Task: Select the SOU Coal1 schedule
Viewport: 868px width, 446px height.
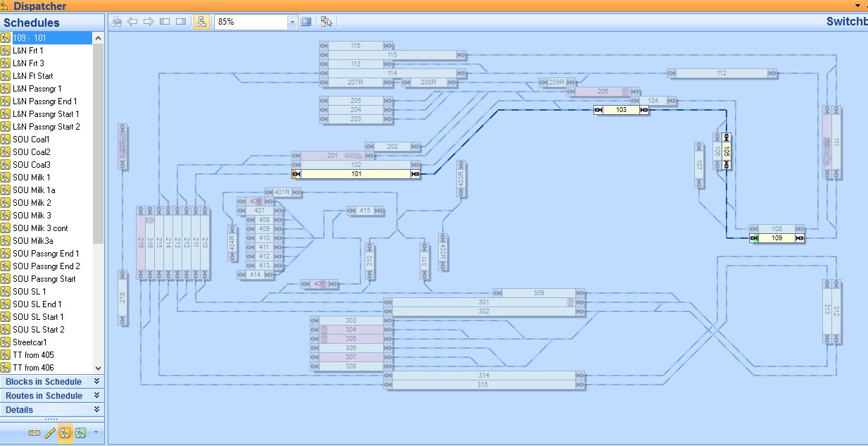Action: click(31, 140)
